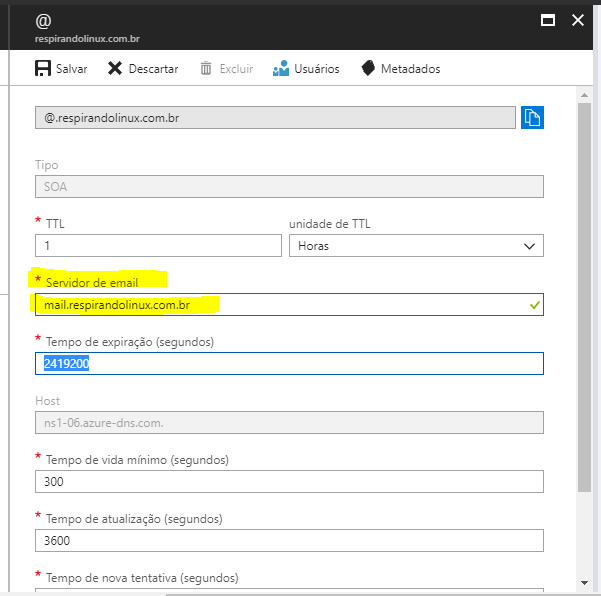This screenshot has width=601, height=596.
Task: Click the Salvar floppy disk icon
Action: point(43,69)
